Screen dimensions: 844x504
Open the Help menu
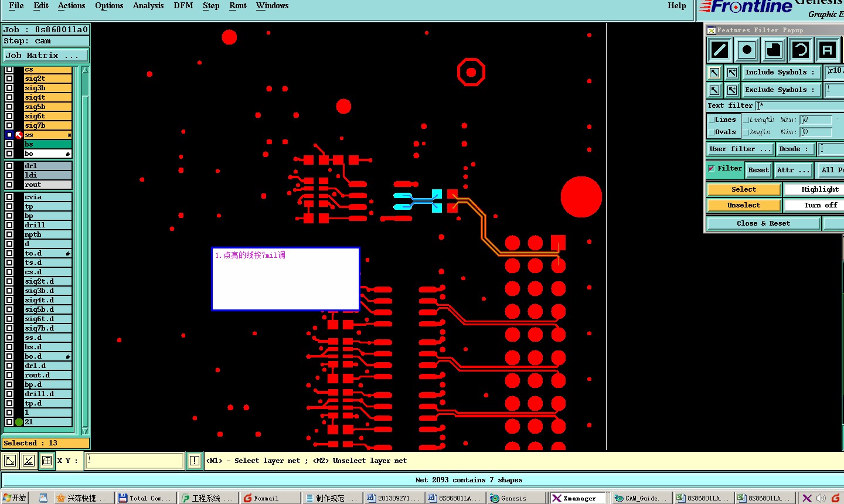tap(677, 6)
